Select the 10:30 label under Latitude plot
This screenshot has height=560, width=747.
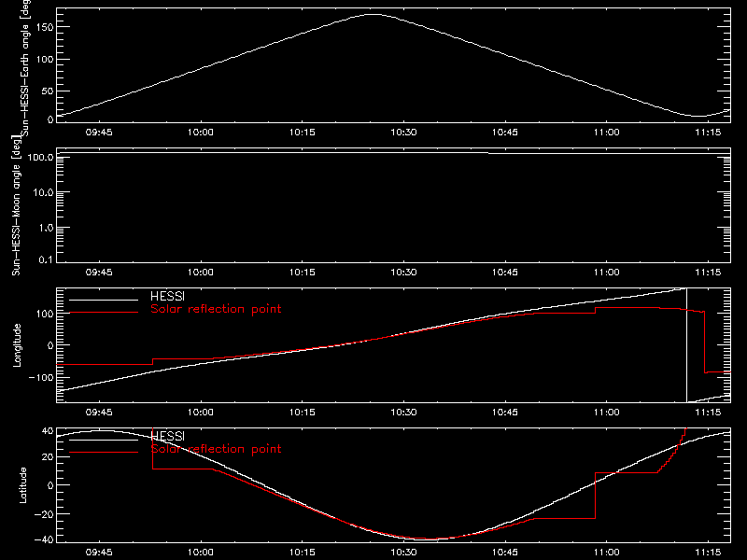(x=403, y=553)
